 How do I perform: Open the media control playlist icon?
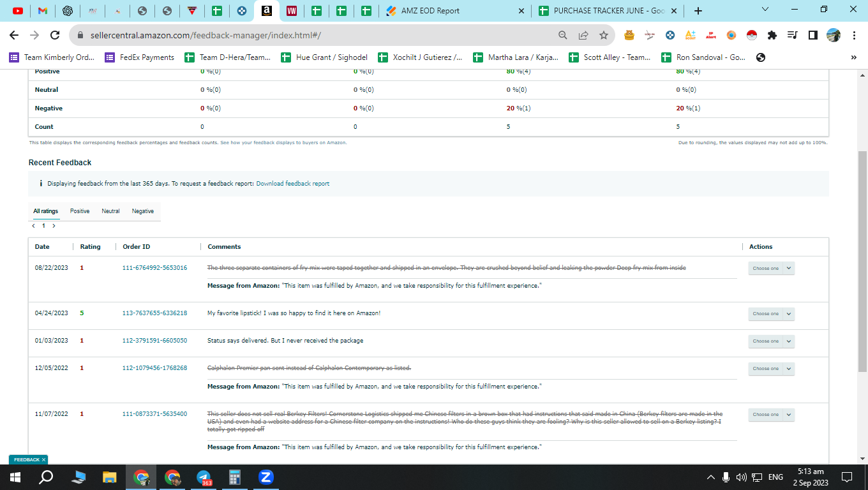tap(792, 35)
